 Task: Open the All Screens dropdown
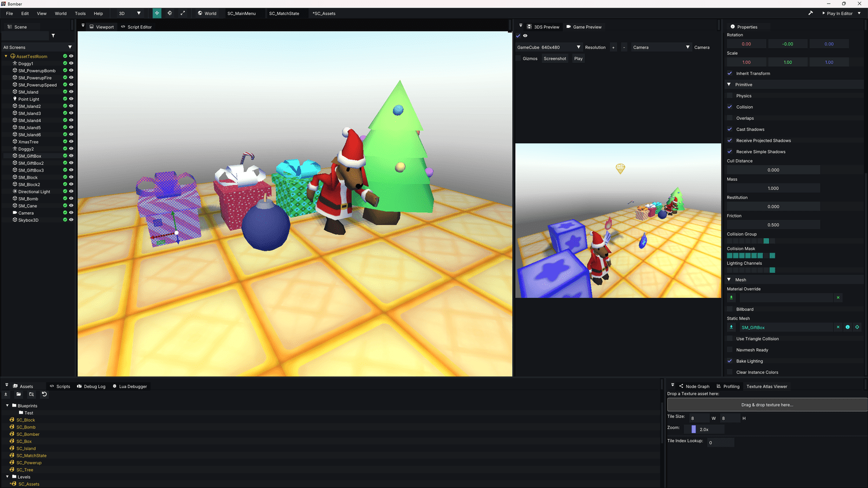[x=38, y=47]
